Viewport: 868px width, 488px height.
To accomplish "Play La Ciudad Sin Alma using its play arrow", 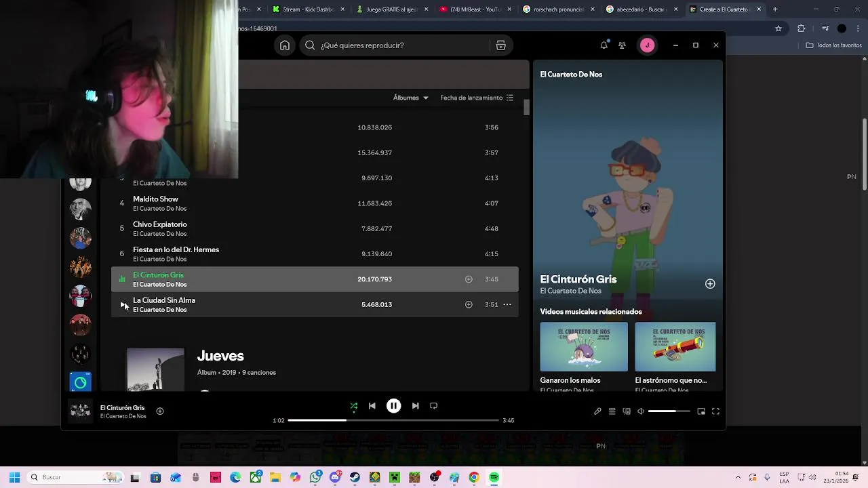I will coord(123,304).
